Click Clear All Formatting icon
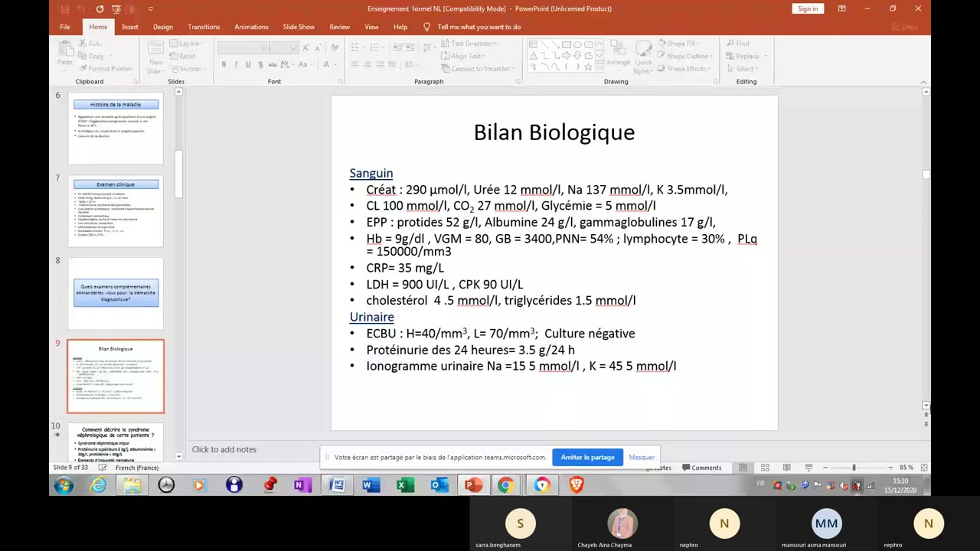Image resolution: width=980 pixels, height=551 pixels. 333,47
